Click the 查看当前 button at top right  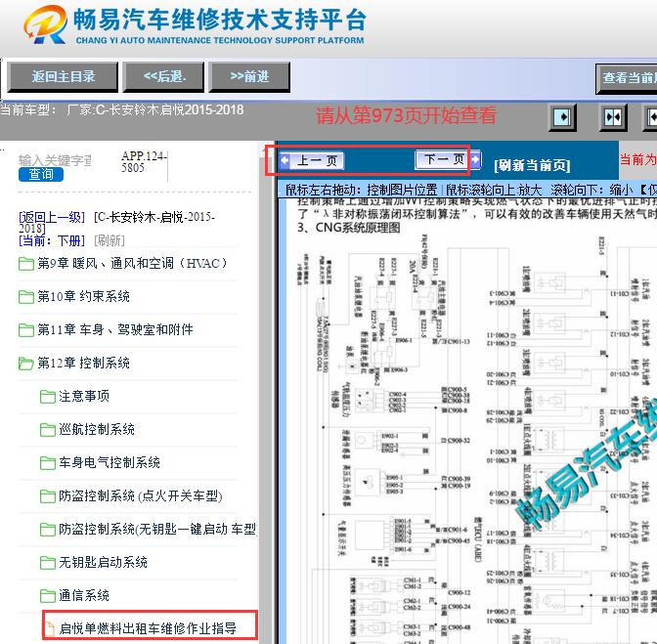pyautogui.click(x=627, y=78)
